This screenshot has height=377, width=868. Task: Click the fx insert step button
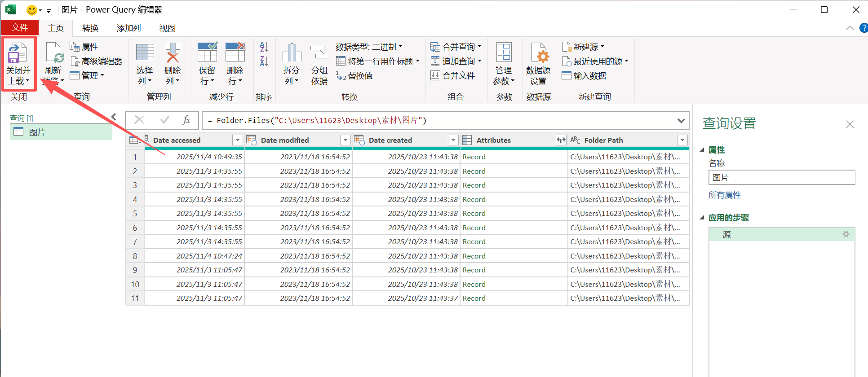[x=186, y=120]
